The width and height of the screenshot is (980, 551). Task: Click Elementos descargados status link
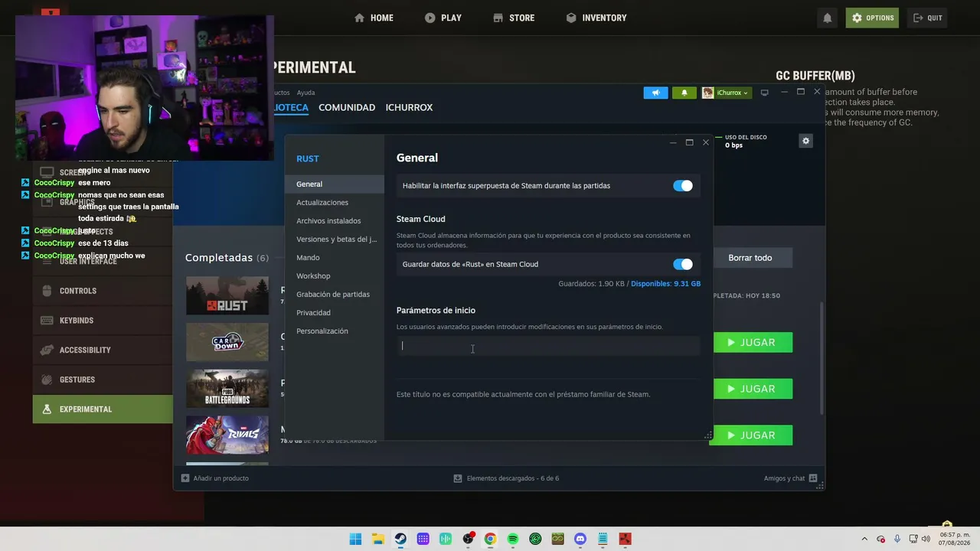coord(506,478)
